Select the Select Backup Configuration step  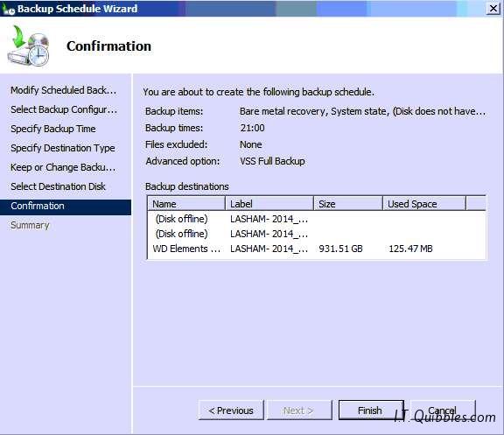64,109
